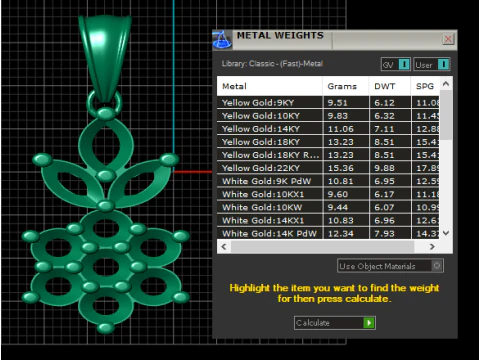This screenshot has height=360, width=480.
Task: Click the table scroll down arrow
Action: point(446,233)
